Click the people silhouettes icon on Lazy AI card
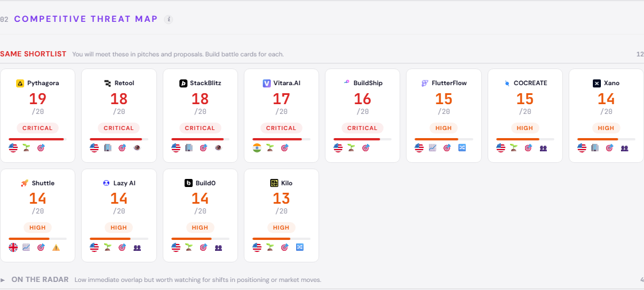The height and width of the screenshot is (290, 644). (x=137, y=247)
